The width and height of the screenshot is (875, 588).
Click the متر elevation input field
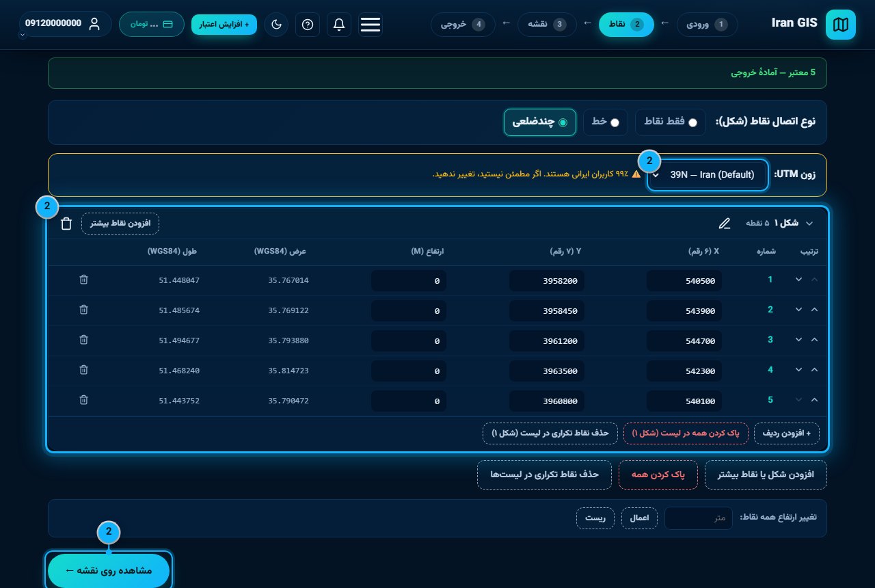coord(699,518)
